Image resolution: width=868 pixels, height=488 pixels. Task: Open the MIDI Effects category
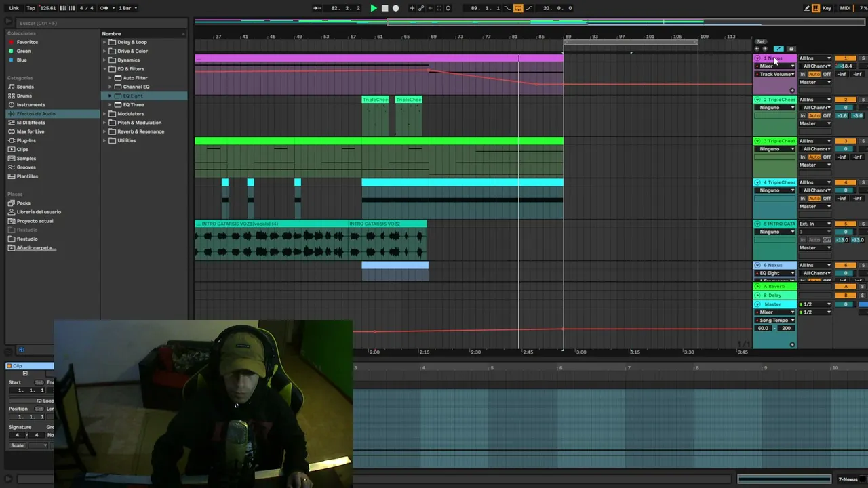[x=31, y=123]
